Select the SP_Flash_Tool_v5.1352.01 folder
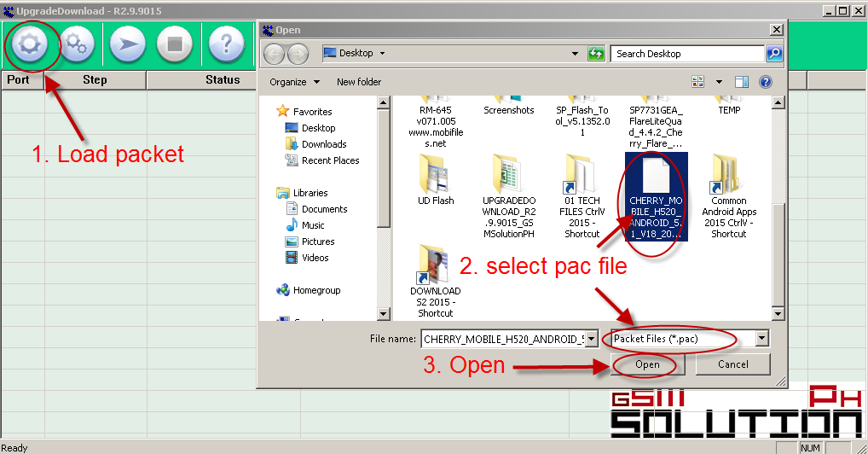The image size is (868, 454). pos(582,116)
